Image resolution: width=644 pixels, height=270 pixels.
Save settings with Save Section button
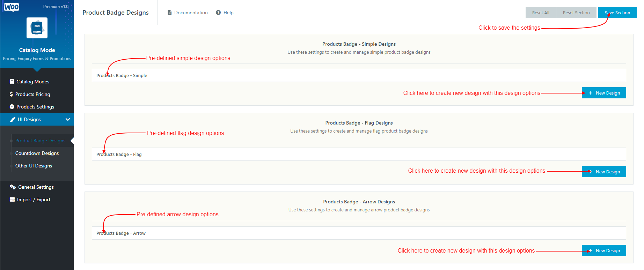click(x=617, y=13)
